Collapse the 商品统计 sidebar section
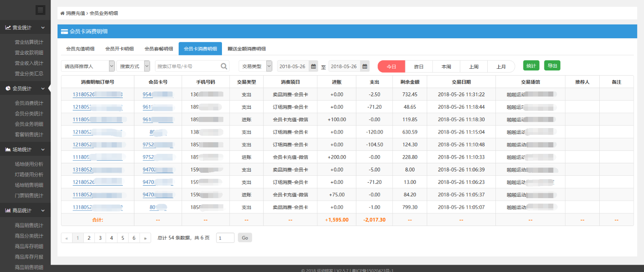 click(x=43, y=211)
